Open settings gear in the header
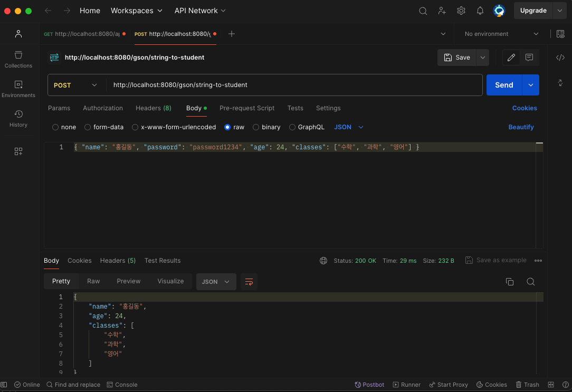The width and height of the screenshot is (572, 392). tap(461, 11)
